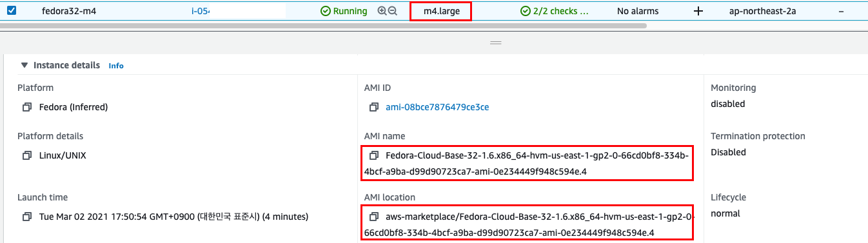
Task: Click the plus icon in alarm column
Action: pos(698,11)
